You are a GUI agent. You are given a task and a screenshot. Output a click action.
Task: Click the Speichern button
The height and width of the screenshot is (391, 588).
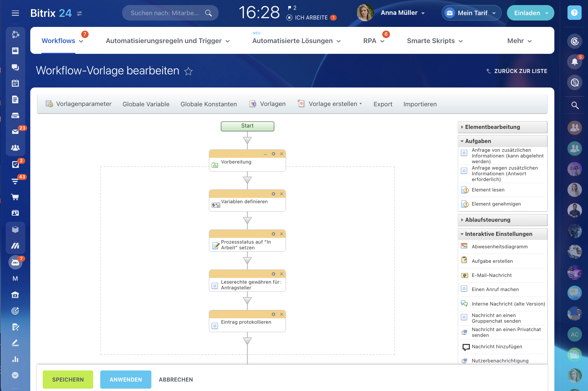[68, 380]
